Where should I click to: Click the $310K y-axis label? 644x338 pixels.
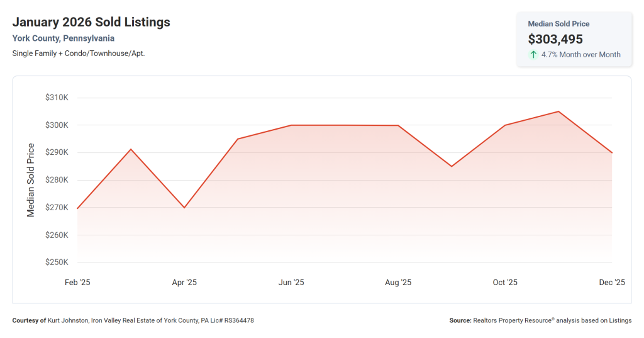57,98
